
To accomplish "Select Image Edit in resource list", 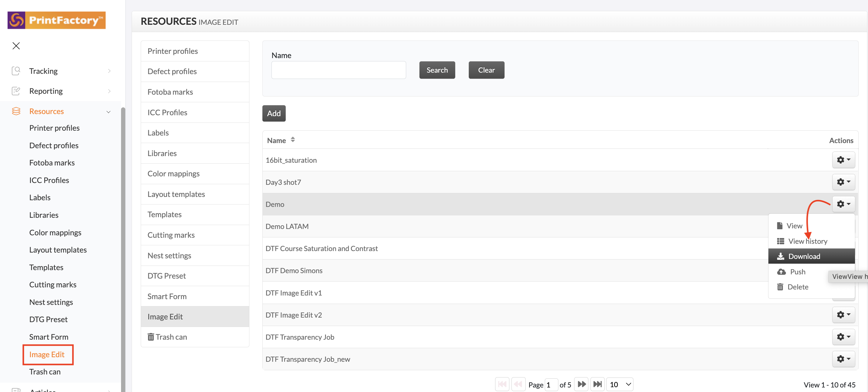I will (195, 317).
